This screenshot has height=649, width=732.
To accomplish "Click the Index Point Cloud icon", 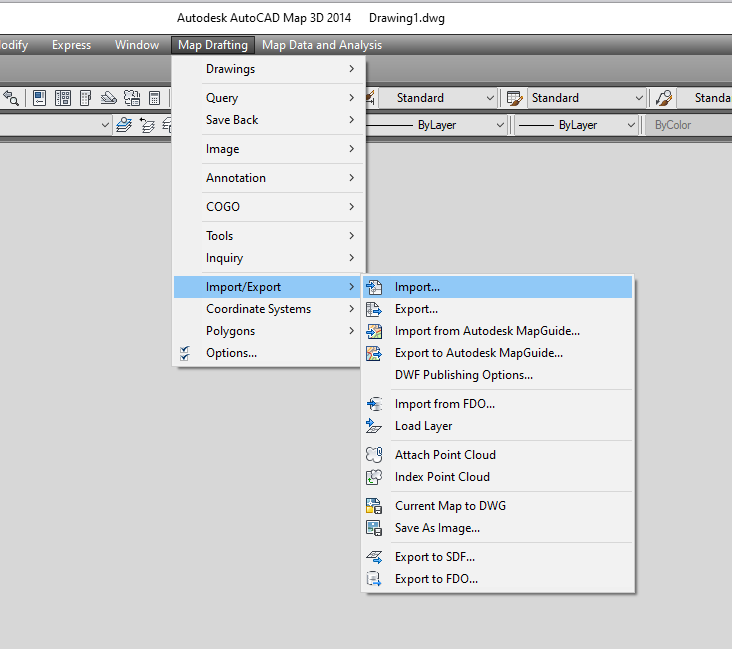I will pyautogui.click(x=374, y=477).
